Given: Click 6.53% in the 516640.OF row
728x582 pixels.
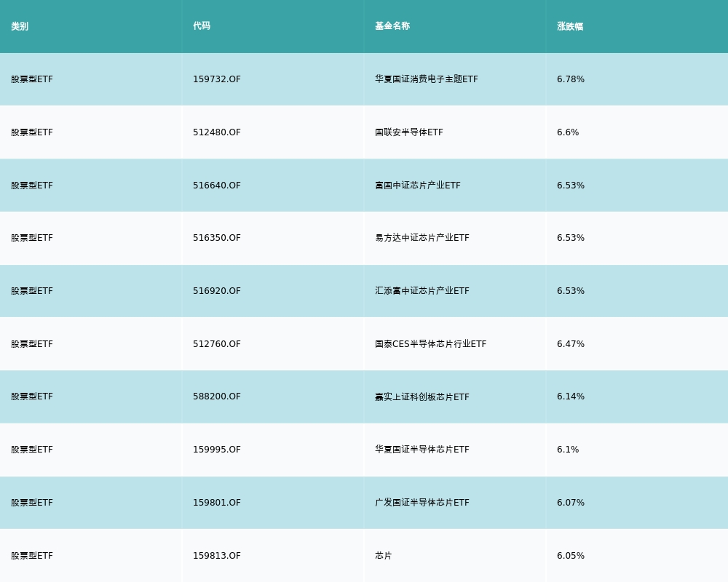Looking at the screenshot, I should [x=571, y=186].
